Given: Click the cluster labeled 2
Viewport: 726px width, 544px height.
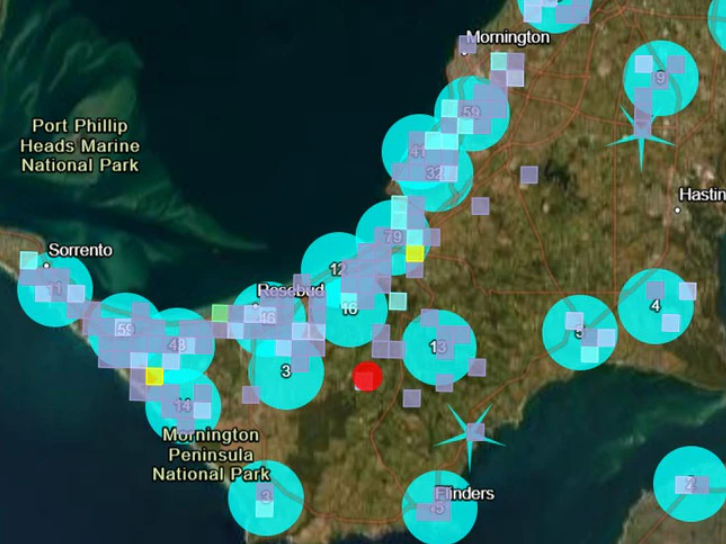Looking at the screenshot, I should click(689, 484).
